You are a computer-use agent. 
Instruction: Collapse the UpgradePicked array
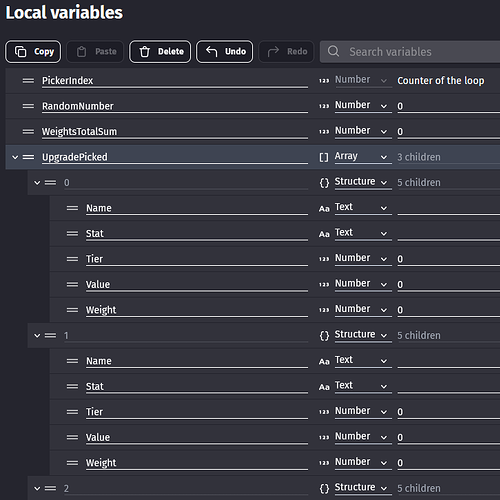(15, 157)
